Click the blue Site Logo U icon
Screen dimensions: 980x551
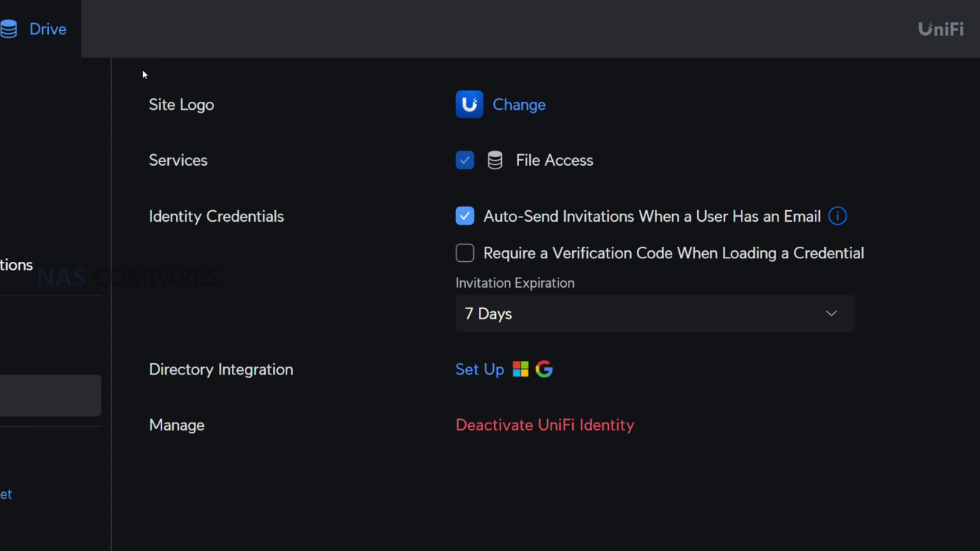tap(470, 105)
